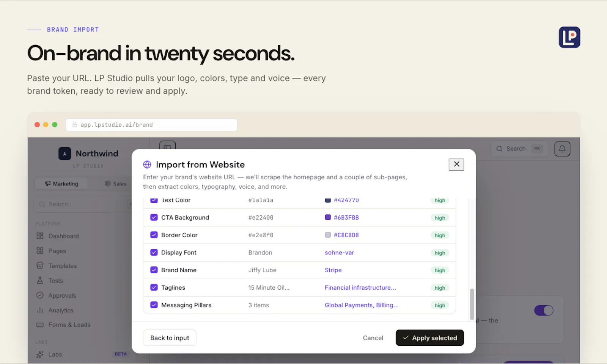
Task: Uncheck the Text Color checkbox
Action: pos(154,200)
